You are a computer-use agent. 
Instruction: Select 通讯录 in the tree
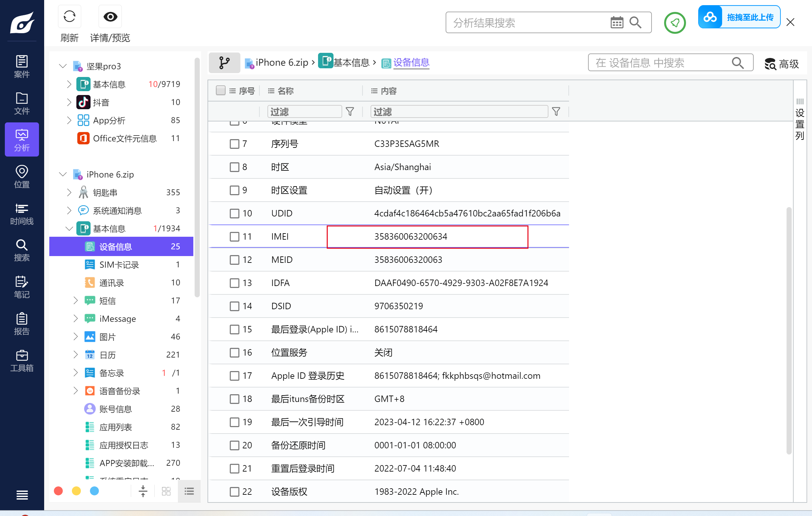121,282
